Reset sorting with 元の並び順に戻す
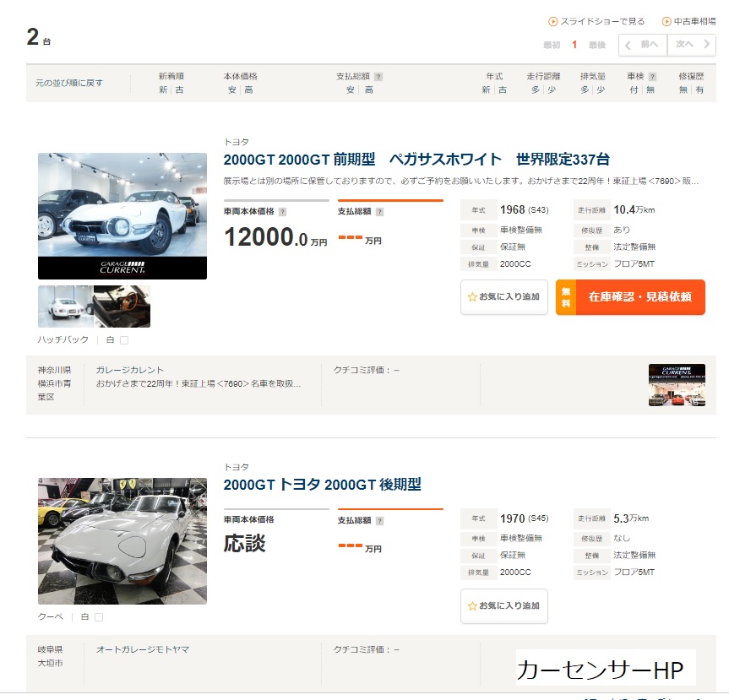The width and height of the screenshot is (729, 700). (x=69, y=83)
